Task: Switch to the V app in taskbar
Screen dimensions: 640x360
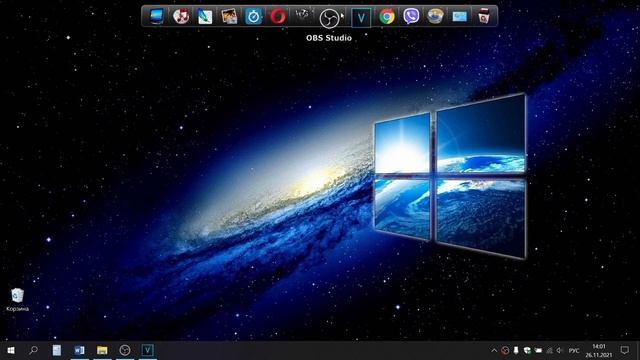Action: click(x=147, y=350)
